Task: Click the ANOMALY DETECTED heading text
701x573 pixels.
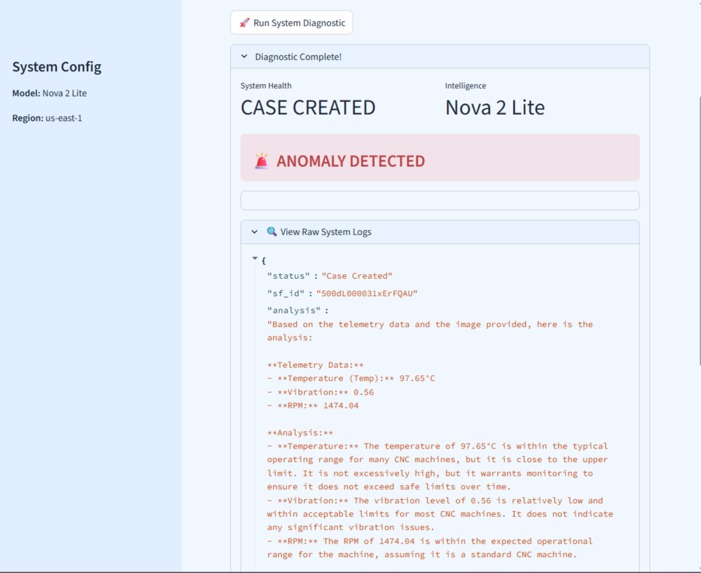Action: [x=350, y=161]
